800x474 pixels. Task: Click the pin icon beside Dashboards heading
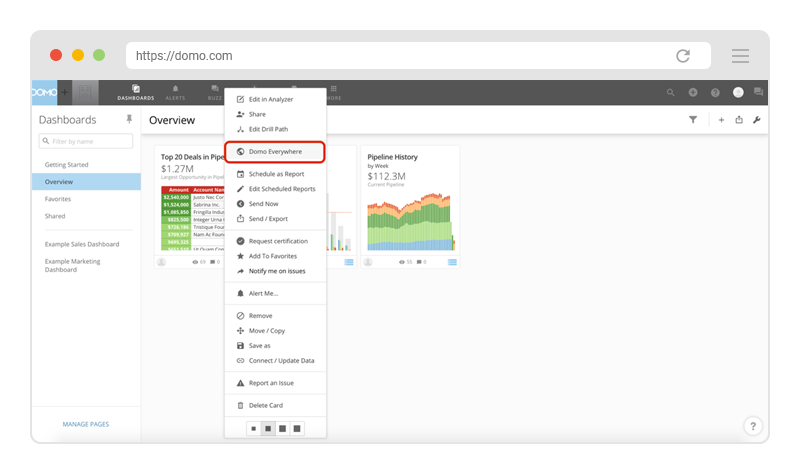(x=128, y=119)
